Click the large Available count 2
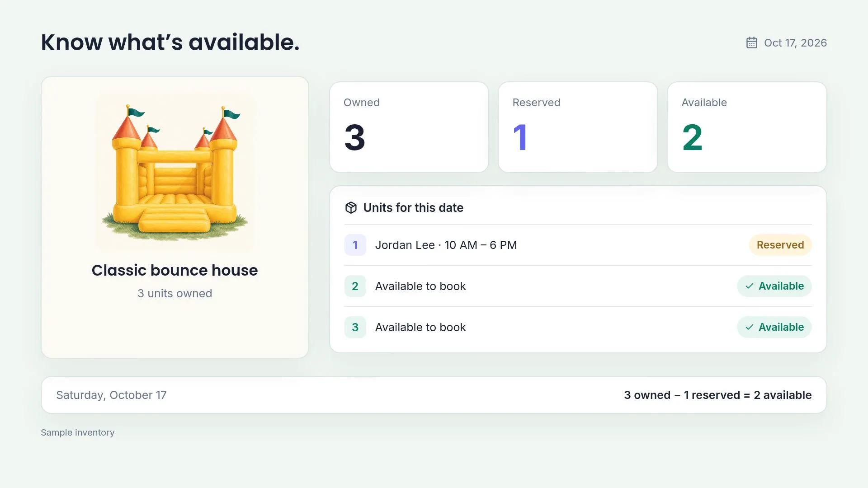 (x=692, y=137)
